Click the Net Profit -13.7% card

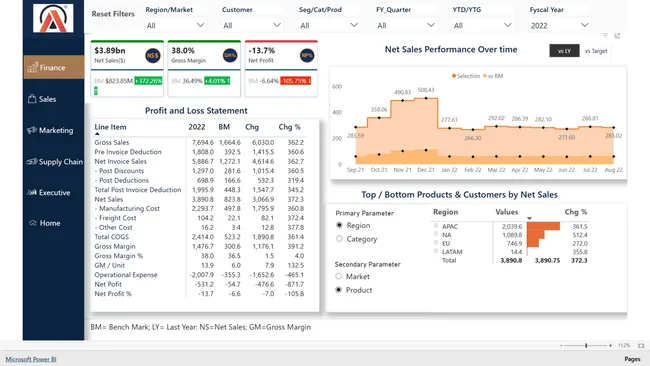click(x=281, y=69)
